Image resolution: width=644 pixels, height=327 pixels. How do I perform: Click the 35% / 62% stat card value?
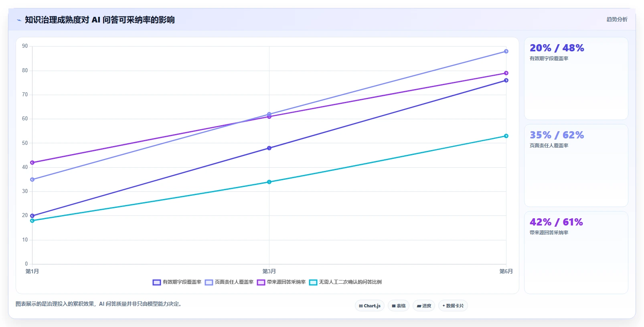[557, 135]
